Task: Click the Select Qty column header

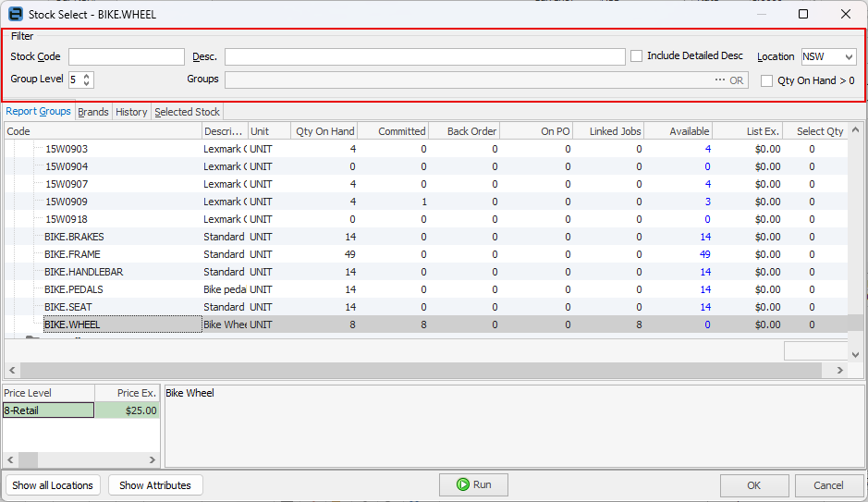Action: point(815,131)
